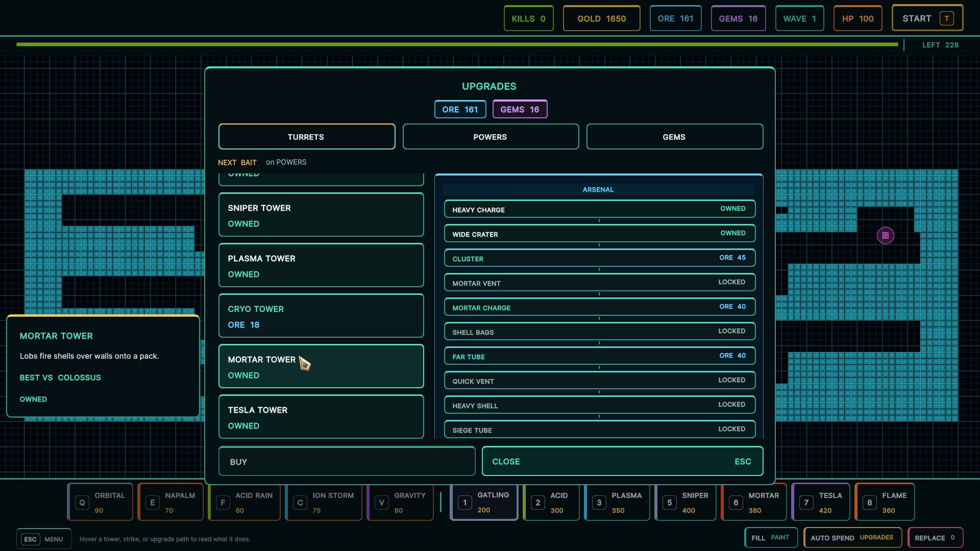Screen dimensions: 980x551
Task: Start the wave with START button
Action: [927, 18]
